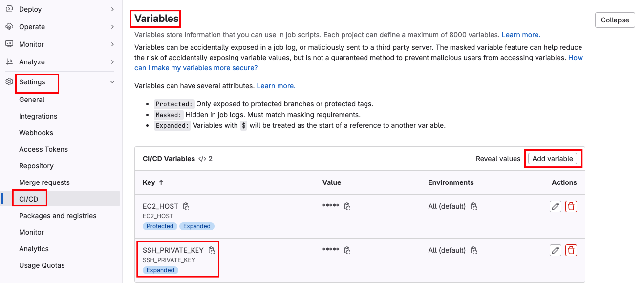Delete the SSH_PRIVATE_KEY variable with the trash icon
This screenshot has width=644, height=283.
[x=571, y=250]
